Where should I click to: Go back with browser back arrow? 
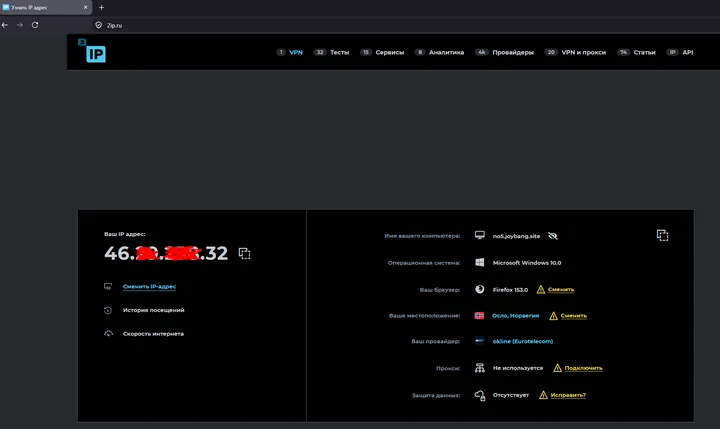point(5,25)
